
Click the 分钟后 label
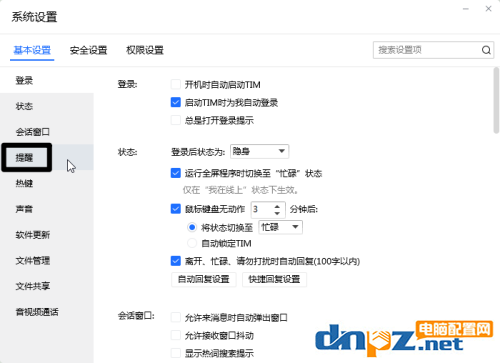[304, 209]
